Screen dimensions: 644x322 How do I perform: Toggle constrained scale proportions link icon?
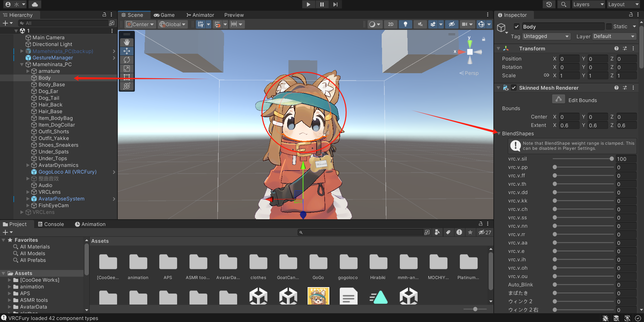(x=546, y=75)
